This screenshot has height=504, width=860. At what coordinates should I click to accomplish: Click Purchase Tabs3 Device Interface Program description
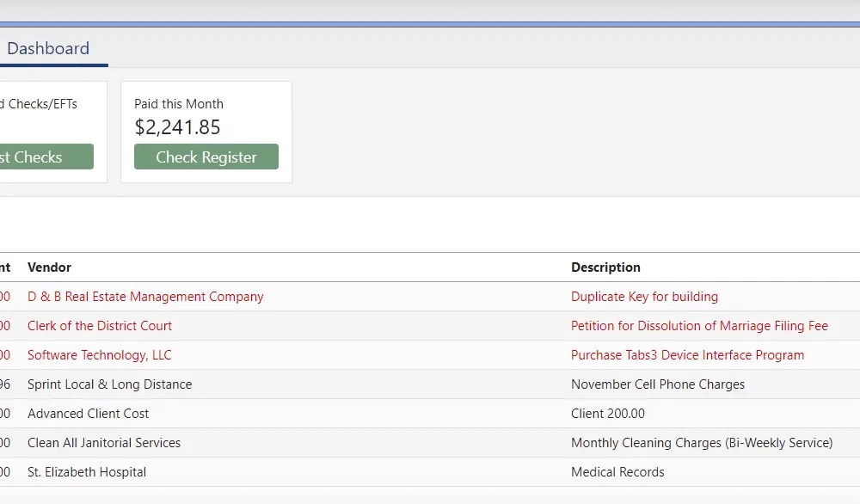pos(687,355)
